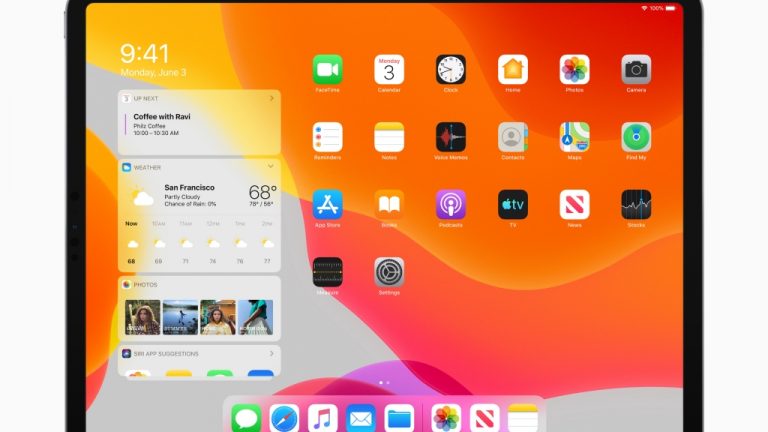Open the lake photo thumbnail in Photos widget
This screenshot has width=768, height=432.
tap(180, 317)
